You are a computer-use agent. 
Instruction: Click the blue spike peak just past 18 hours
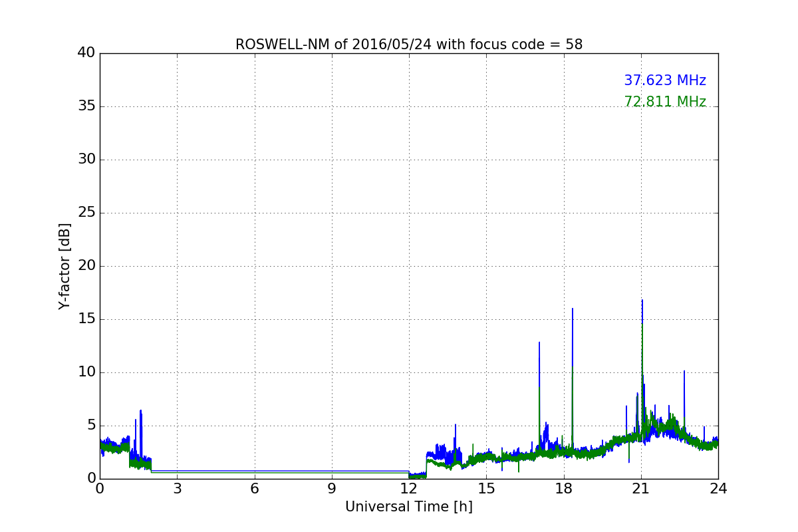coord(573,309)
